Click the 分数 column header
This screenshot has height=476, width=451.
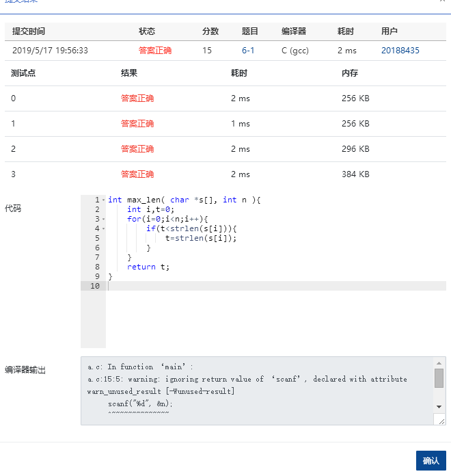(x=210, y=31)
